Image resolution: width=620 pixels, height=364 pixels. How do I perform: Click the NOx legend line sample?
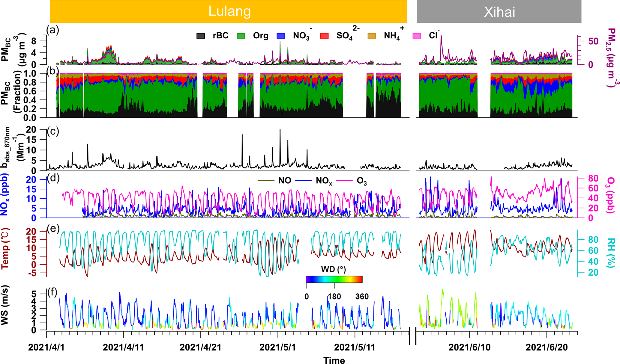click(304, 181)
